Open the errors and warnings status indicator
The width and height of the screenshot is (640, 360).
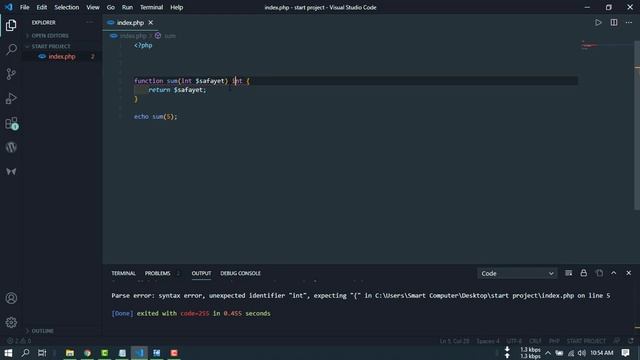[19, 341]
